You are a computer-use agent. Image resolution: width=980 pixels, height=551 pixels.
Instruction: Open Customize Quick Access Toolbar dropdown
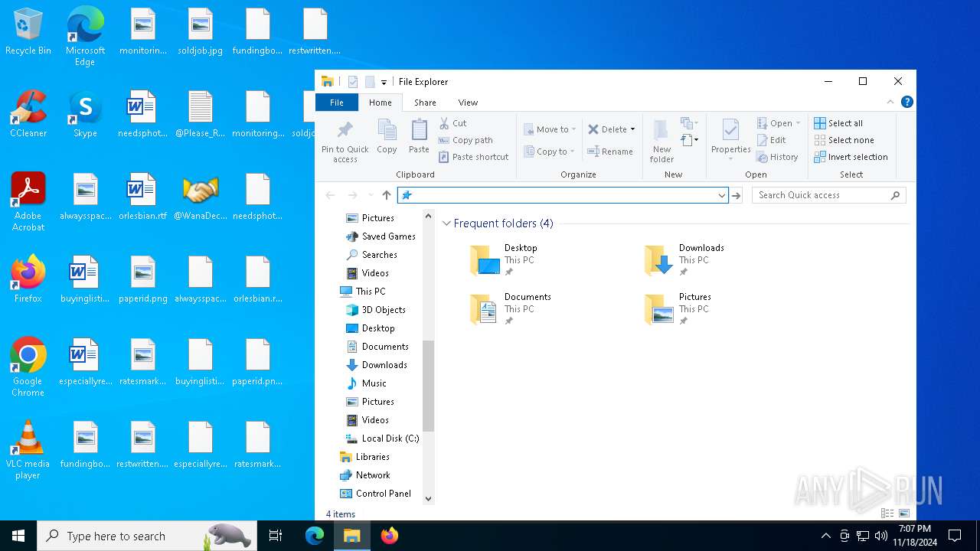coord(384,82)
